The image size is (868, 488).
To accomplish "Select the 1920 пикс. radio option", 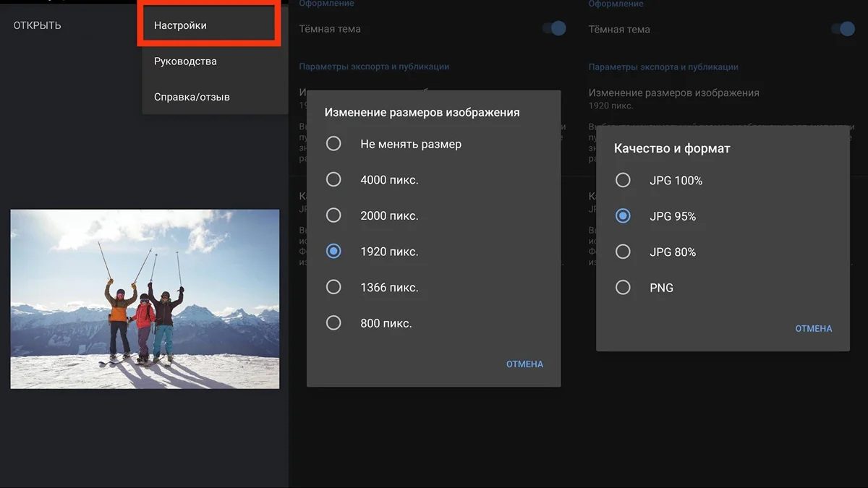I will 333,252.
